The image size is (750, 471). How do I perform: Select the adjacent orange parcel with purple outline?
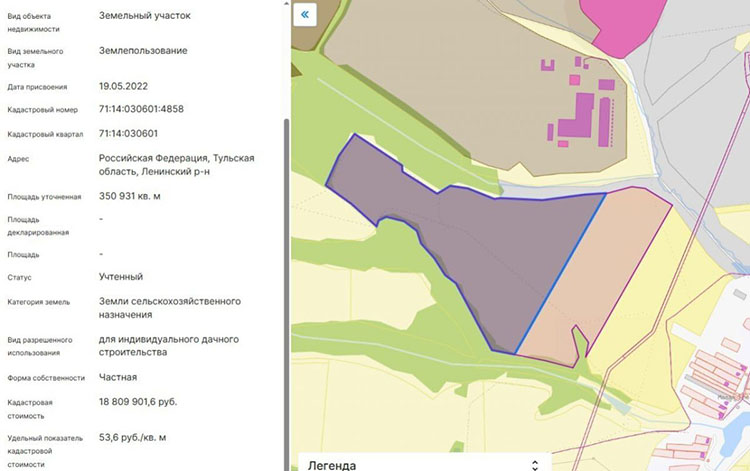click(600, 280)
